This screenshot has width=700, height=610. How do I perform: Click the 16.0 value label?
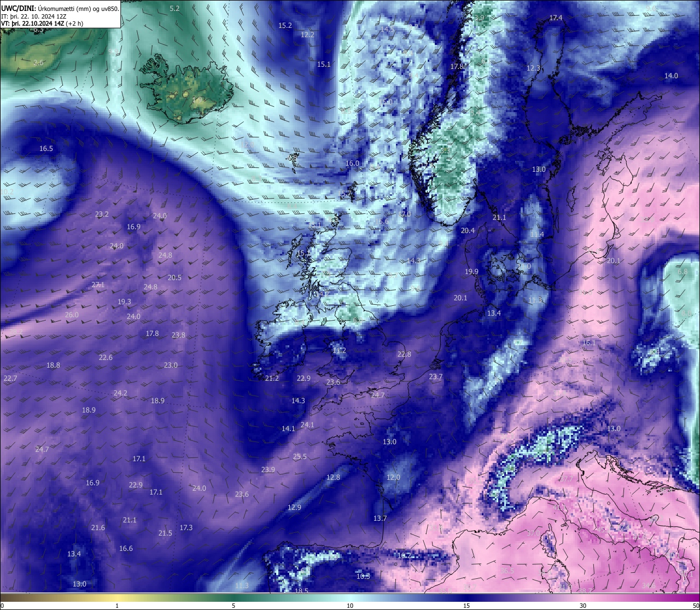point(352,163)
